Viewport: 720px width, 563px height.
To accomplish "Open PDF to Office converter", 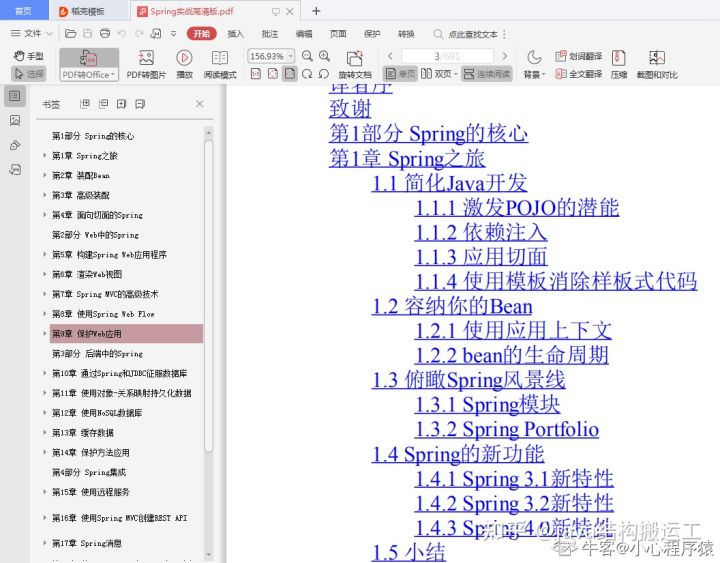I will tap(89, 65).
